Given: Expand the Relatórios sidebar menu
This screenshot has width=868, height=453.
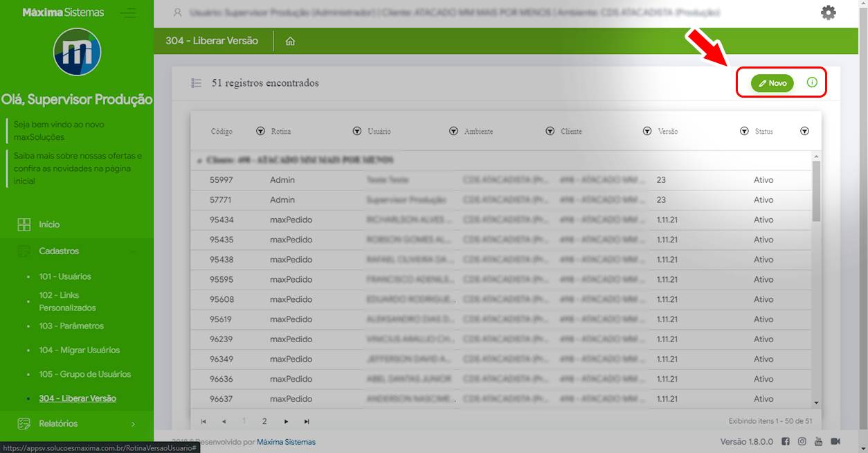Looking at the screenshot, I should point(76,423).
